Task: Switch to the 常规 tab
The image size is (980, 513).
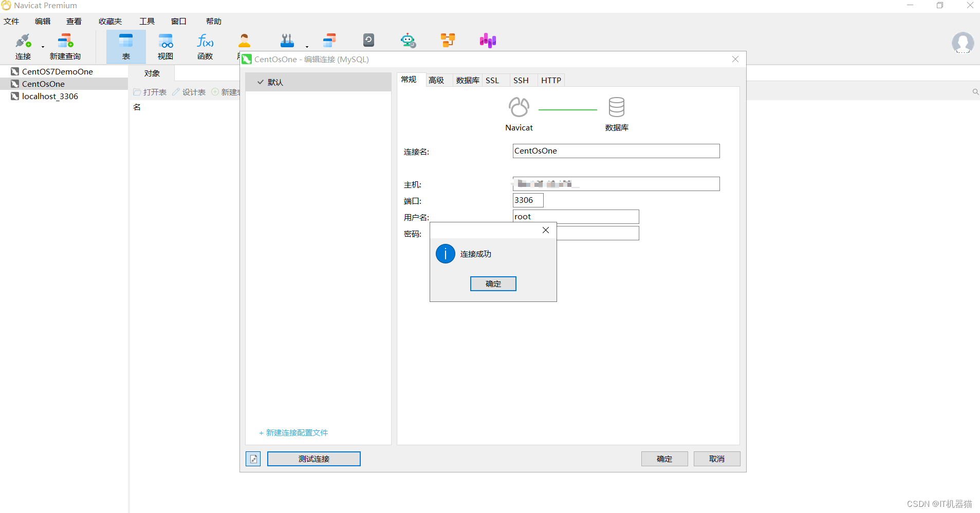Action: 409,80
